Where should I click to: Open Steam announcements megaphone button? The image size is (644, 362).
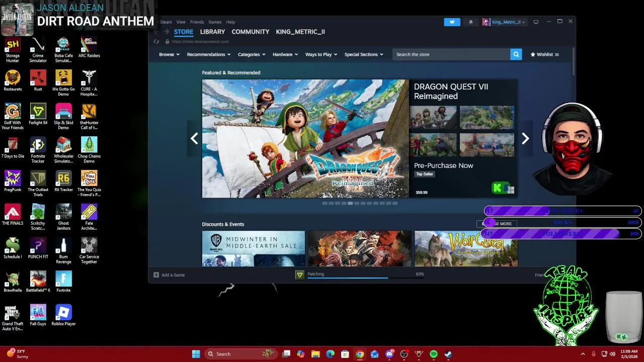click(x=452, y=22)
